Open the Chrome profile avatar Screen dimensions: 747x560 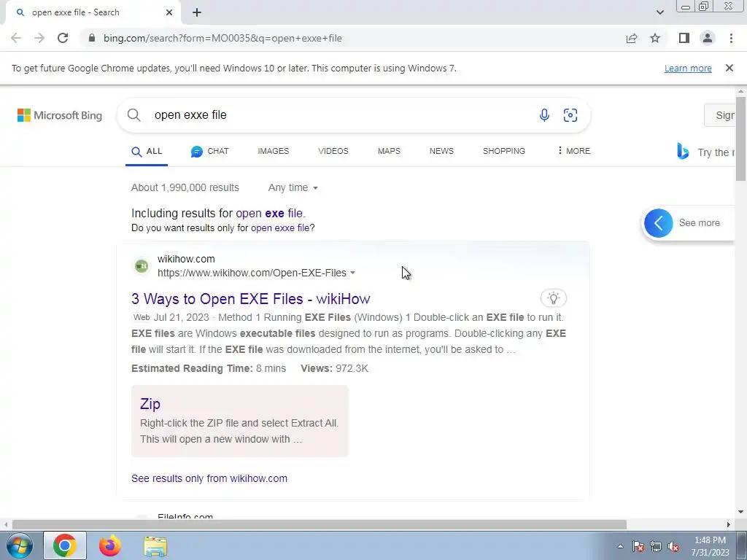pos(708,38)
